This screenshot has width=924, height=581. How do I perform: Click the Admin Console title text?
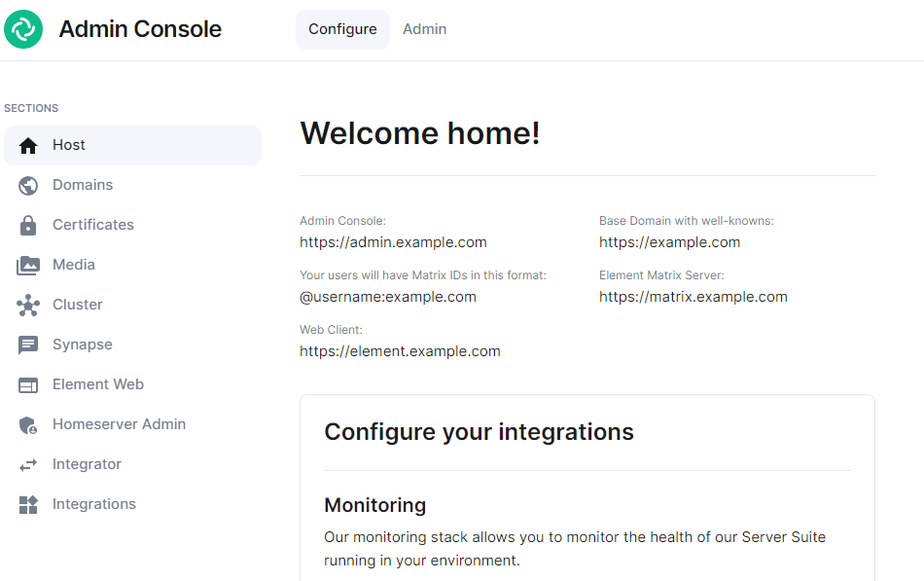tap(140, 29)
